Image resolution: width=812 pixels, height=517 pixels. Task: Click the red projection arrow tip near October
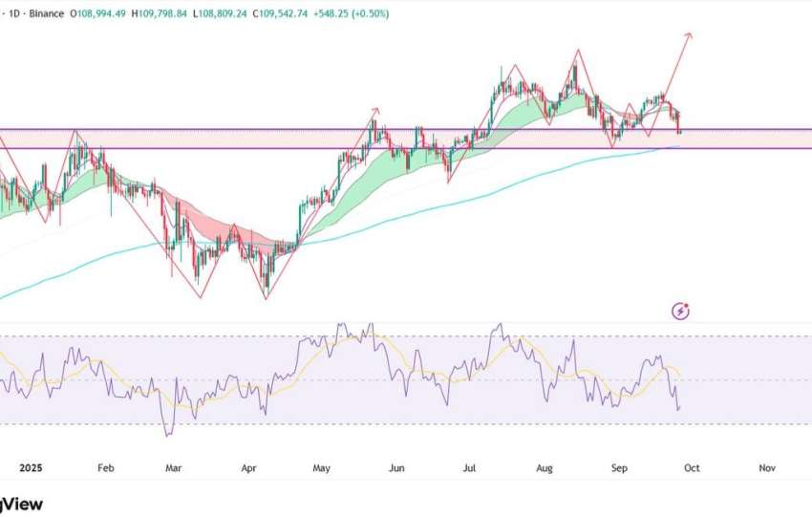(688, 34)
